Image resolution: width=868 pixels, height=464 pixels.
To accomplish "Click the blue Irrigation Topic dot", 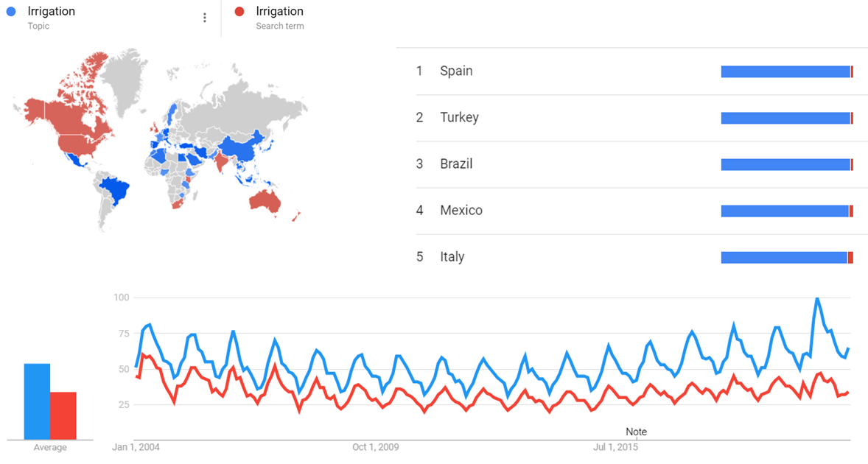I will click(11, 12).
